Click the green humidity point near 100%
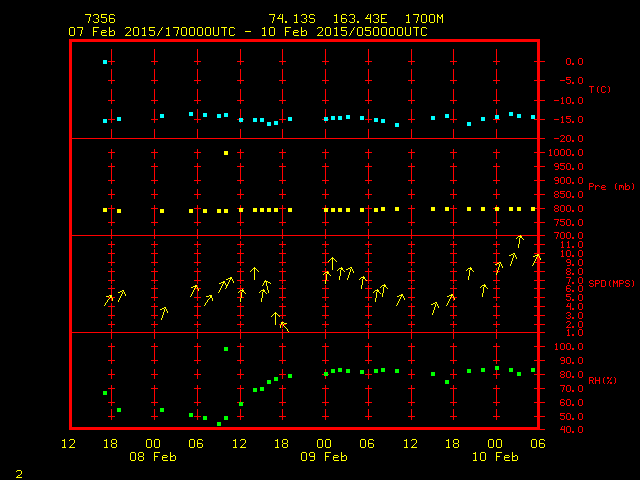640x480 pixels. point(226,349)
